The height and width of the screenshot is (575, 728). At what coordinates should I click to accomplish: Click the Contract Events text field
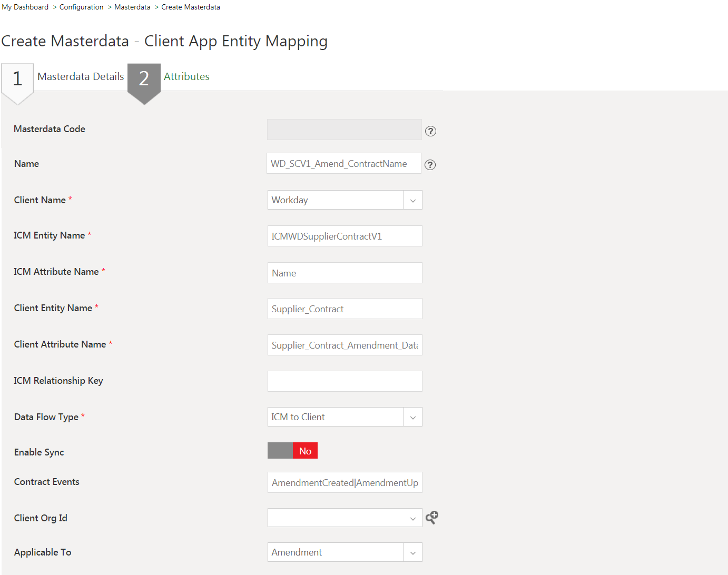(x=345, y=482)
